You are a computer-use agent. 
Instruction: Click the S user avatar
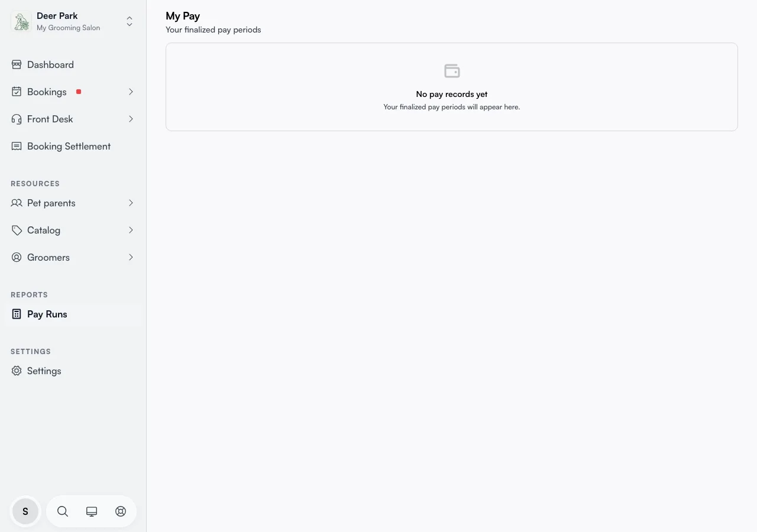click(x=25, y=511)
